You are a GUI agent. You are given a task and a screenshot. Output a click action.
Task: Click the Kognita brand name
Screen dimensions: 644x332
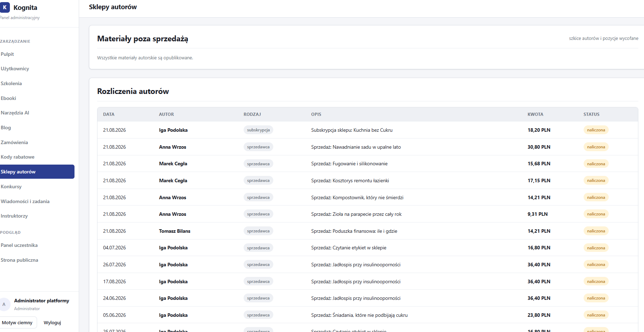(x=25, y=7)
